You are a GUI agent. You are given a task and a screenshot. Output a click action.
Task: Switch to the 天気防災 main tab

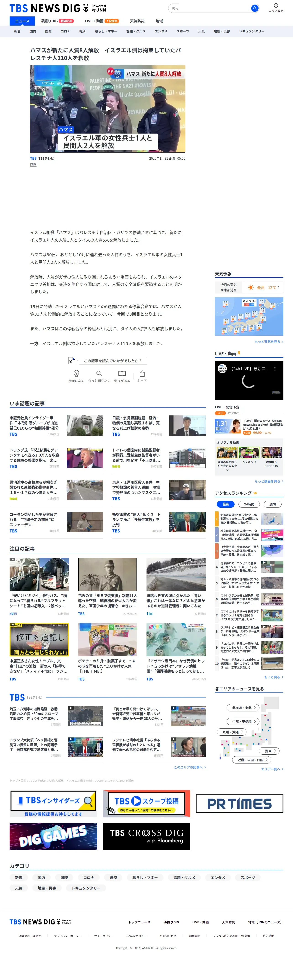(137, 21)
